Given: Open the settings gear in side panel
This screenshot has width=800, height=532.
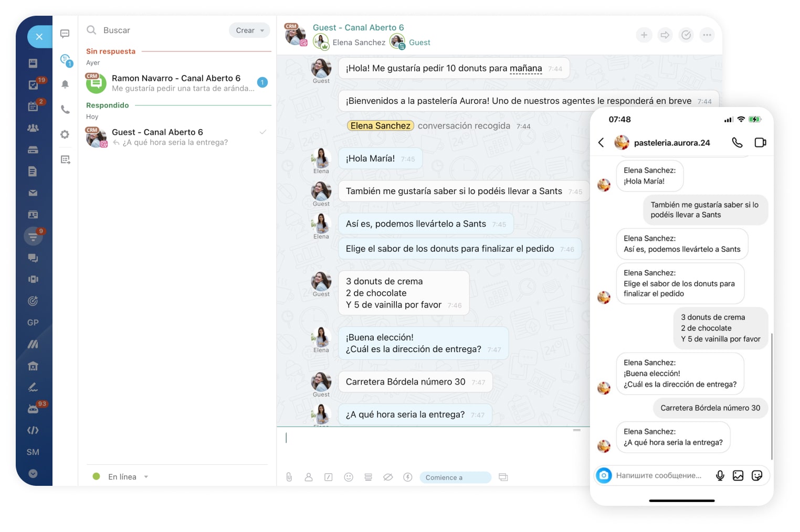Looking at the screenshot, I should point(65,134).
